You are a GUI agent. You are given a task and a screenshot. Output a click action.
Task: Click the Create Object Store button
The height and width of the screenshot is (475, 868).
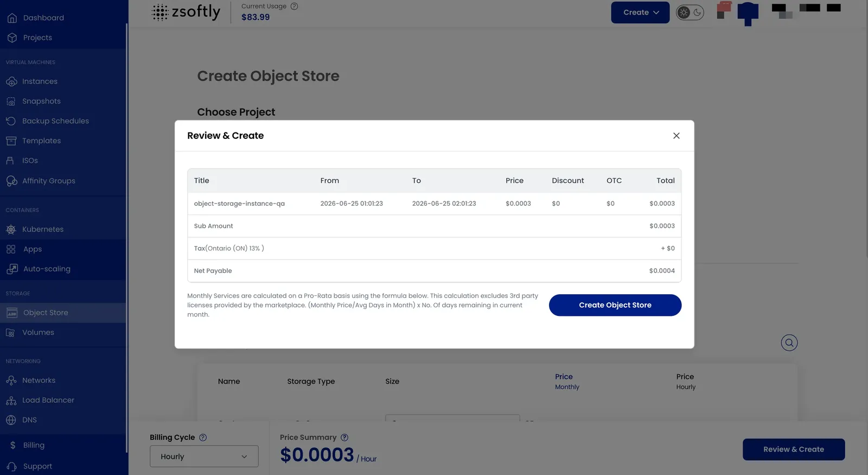click(615, 305)
